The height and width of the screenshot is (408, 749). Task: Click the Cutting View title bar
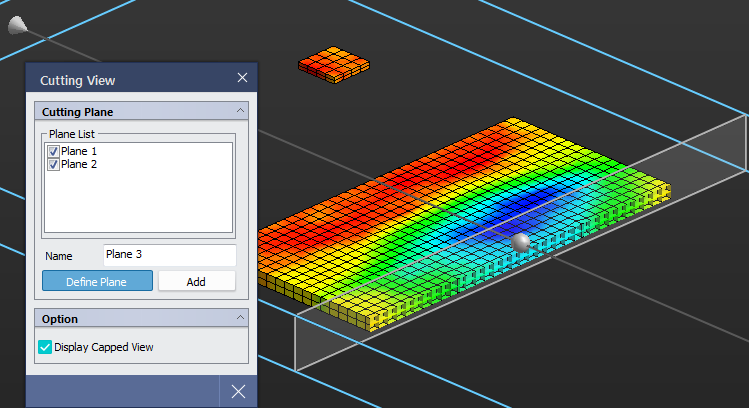coord(120,79)
